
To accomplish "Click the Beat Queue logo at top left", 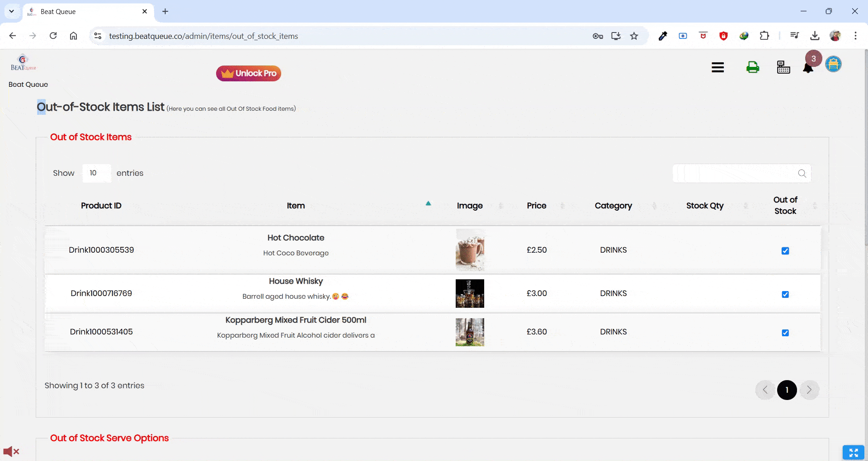I will [x=22, y=63].
